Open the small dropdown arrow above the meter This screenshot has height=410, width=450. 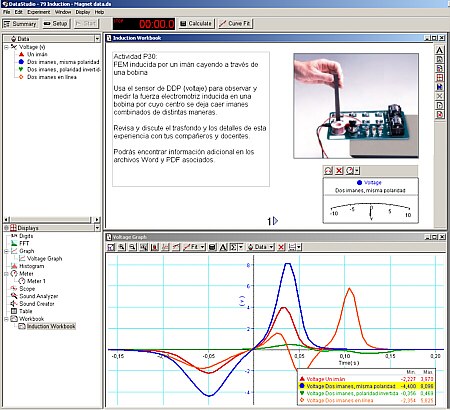[x=357, y=171]
